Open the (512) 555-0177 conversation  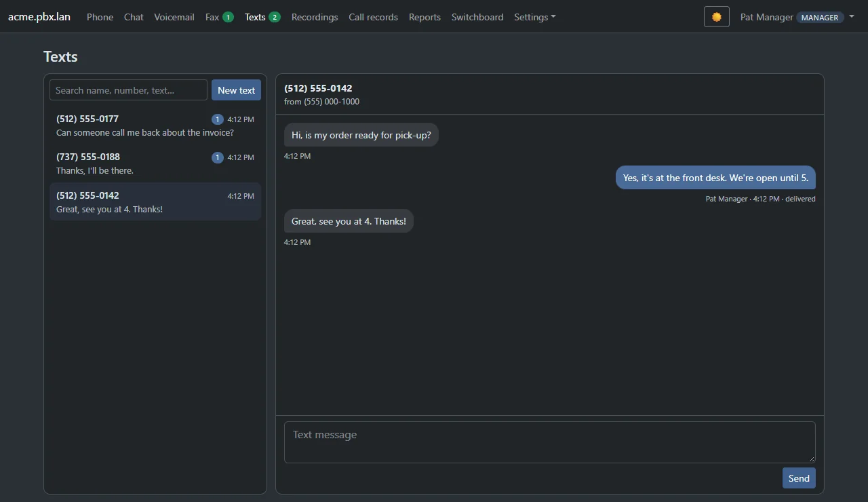click(155, 125)
